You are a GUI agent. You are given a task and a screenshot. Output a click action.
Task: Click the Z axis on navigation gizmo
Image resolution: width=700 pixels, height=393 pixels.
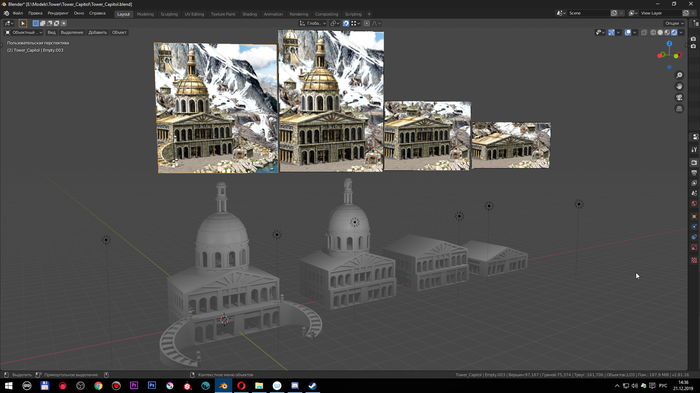pyautogui.click(x=669, y=44)
